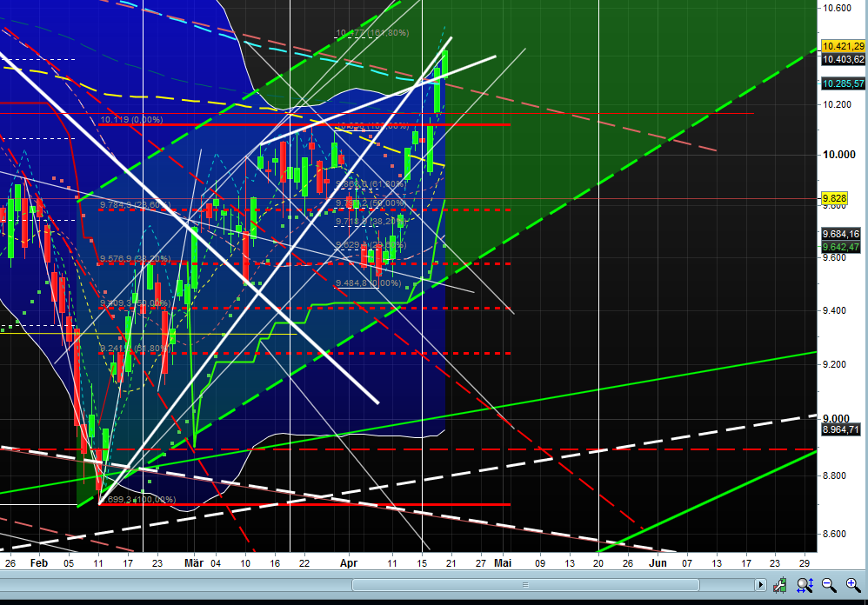The width and height of the screenshot is (868, 605).
Task: Click the 9.000 price axis value
Action: pos(836,419)
